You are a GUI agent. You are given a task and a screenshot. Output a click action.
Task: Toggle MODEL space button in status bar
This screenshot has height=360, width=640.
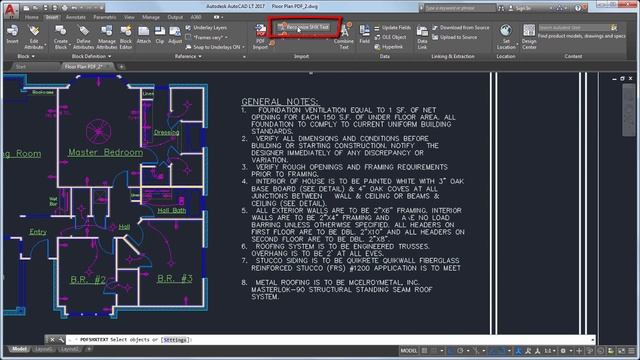tap(409, 351)
